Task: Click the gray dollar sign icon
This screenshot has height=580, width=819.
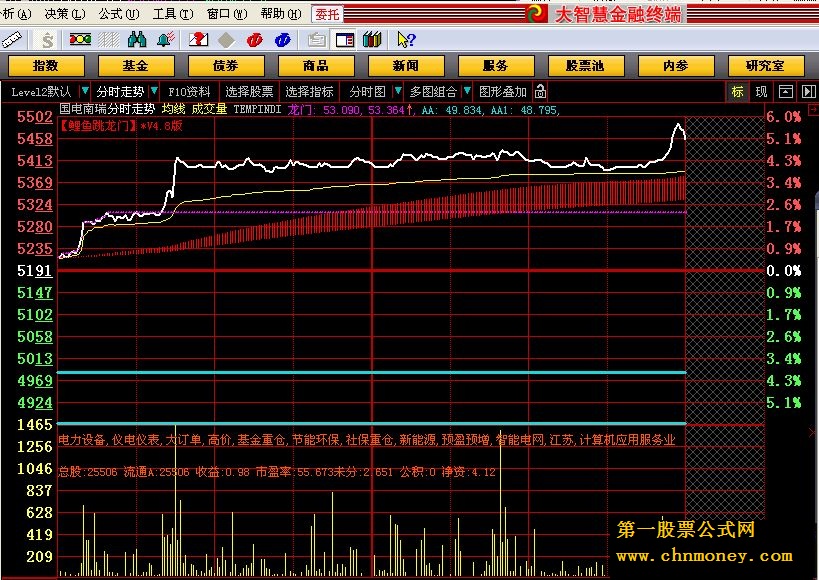Action: [48, 40]
